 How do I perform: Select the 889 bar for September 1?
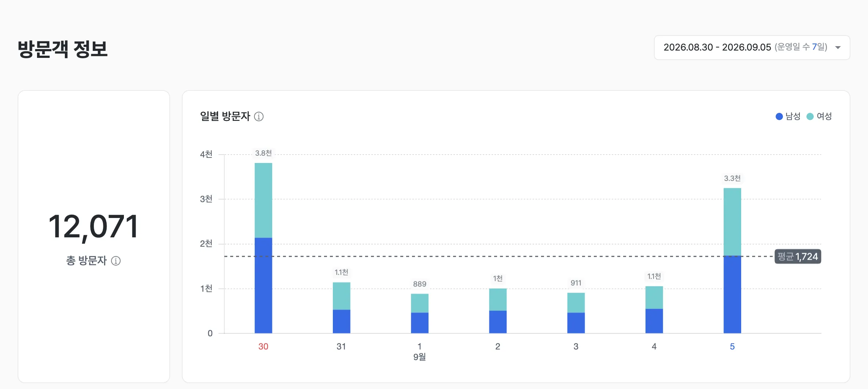click(x=420, y=314)
